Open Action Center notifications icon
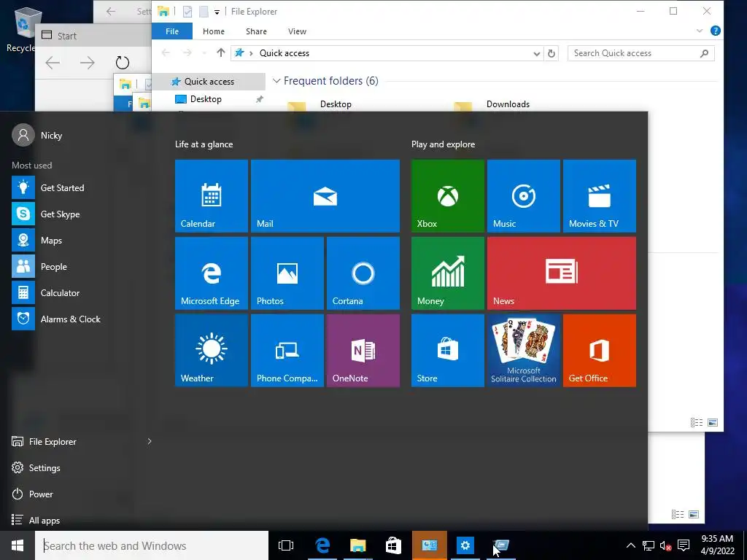Image resolution: width=747 pixels, height=560 pixels. pos(684,545)
